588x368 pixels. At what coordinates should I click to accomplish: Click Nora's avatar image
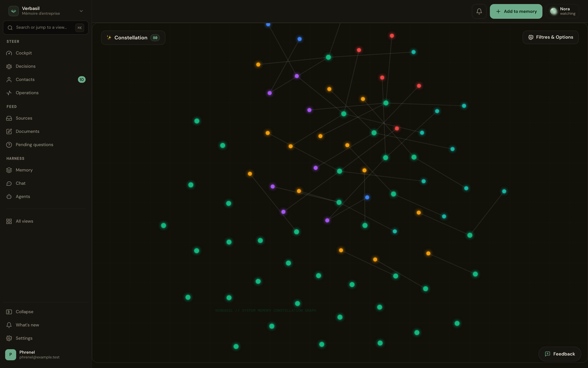tap(553, 11)
